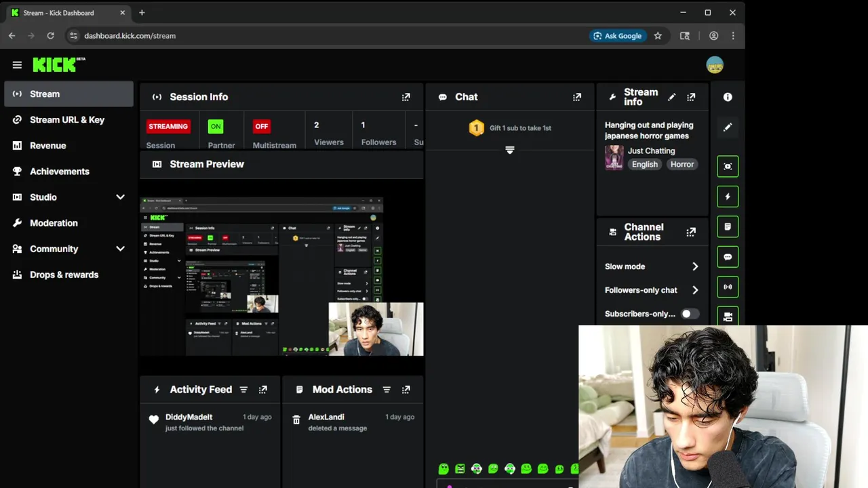Click the green Partner ON indicator
The height and width of the screenshot is (488, 868).
[x=216, y=126]
